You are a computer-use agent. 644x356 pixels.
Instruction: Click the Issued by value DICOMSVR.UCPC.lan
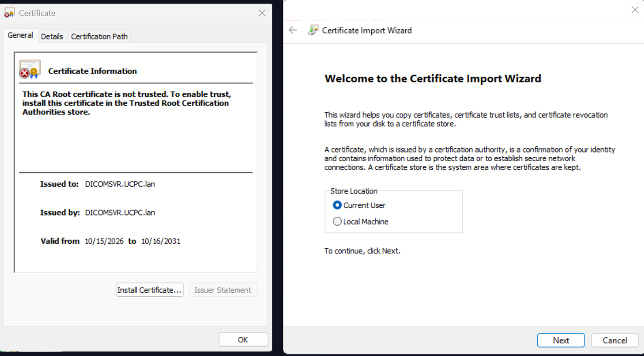(120, 212)
